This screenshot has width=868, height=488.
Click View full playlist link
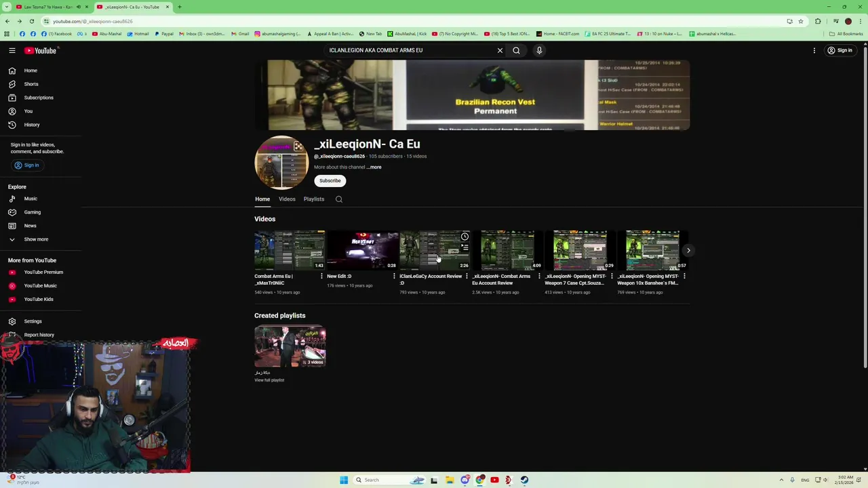click(269, 380)
